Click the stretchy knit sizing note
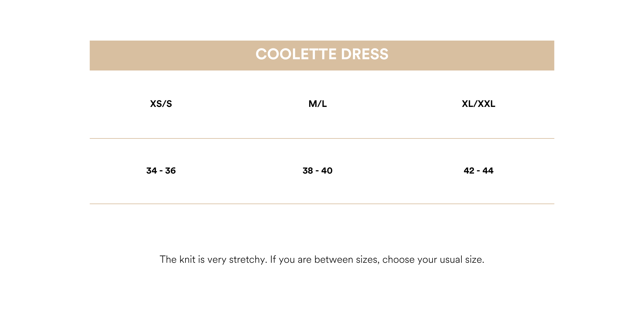The height and width of the screenshot is (322, 644). pyautogui.click(x=322, y=260)
